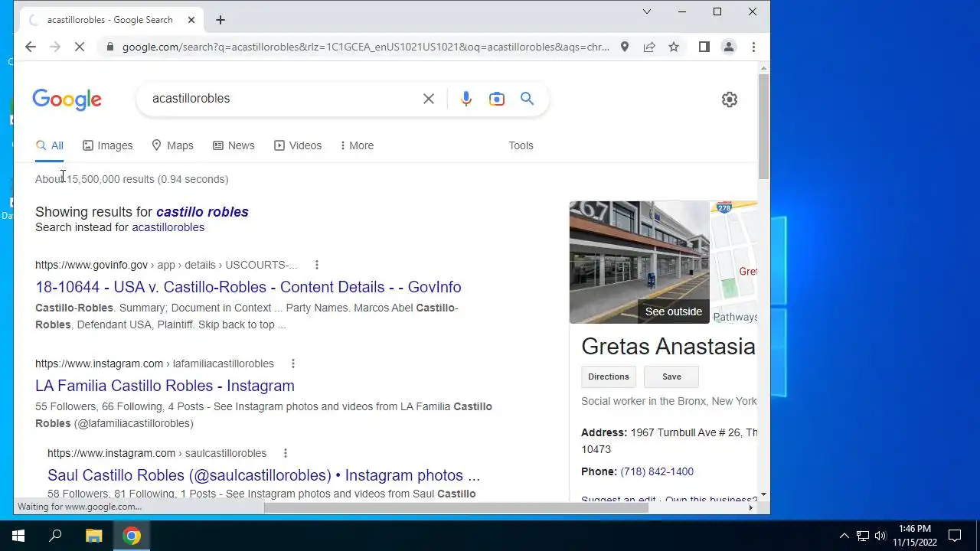Image resolution: width=980 pixels, height=551 pixels.
Task: Select the All results tab
Action: (50, 145)
